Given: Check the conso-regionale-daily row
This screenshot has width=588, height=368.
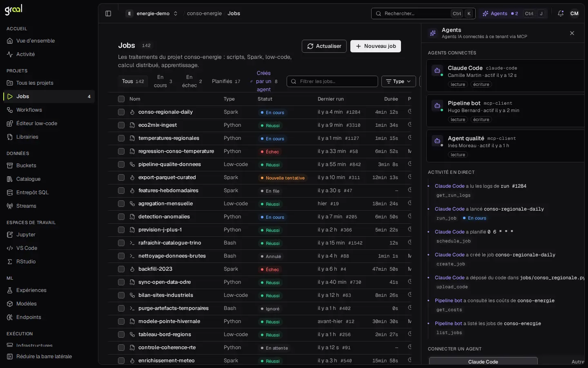Looking at the screenshot, I should [121, 112].
